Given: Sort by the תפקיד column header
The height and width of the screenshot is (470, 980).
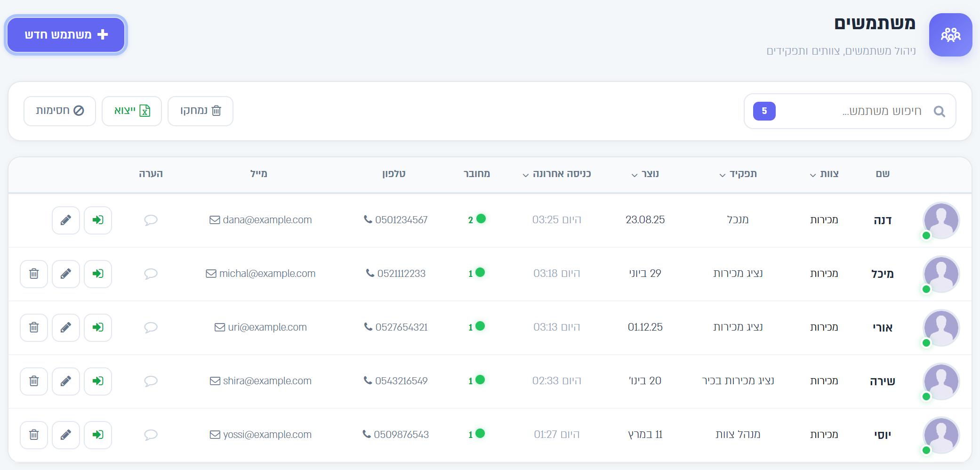Looking at the screenshot, I should 738,174.
